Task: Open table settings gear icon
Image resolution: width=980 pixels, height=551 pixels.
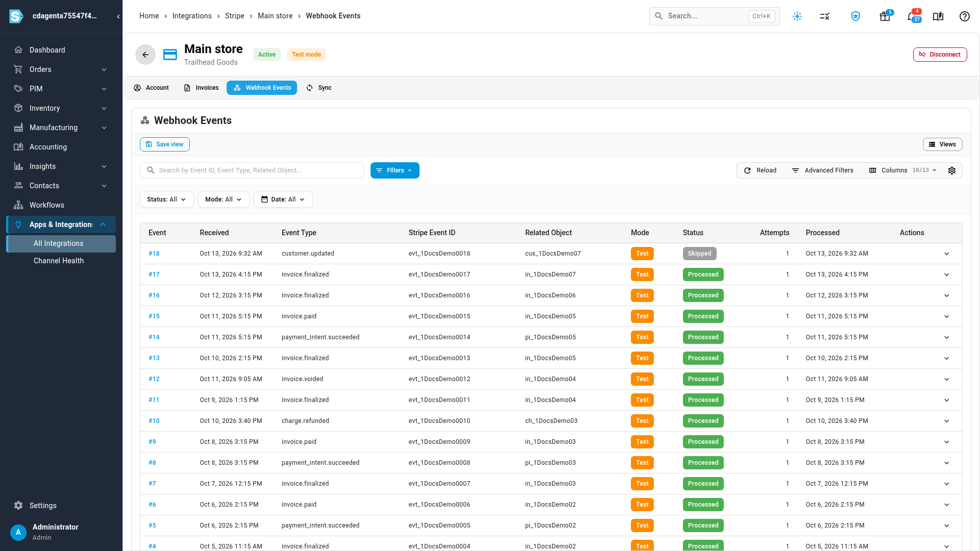Action: coord(952,170)
